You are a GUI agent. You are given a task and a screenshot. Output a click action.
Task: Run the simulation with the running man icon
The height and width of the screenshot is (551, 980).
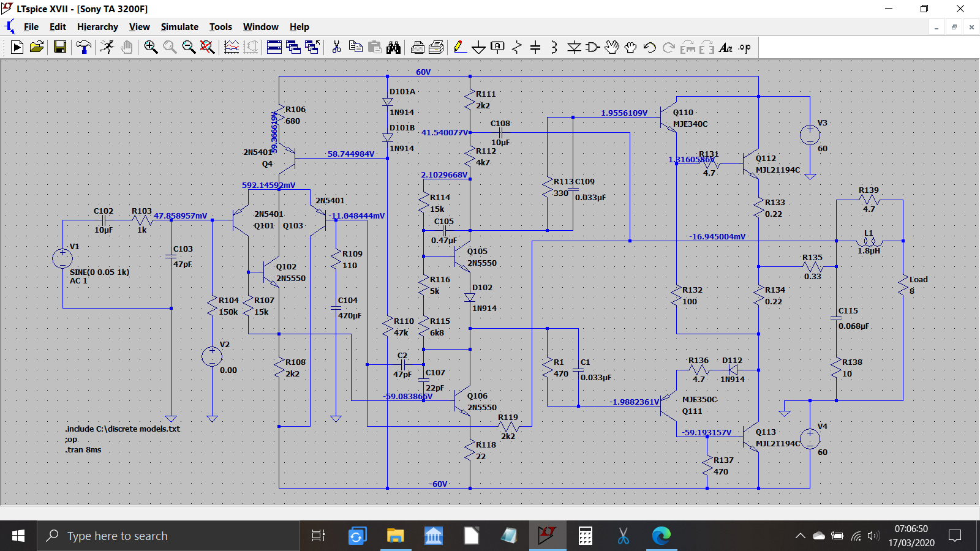[x=107, y=47]
